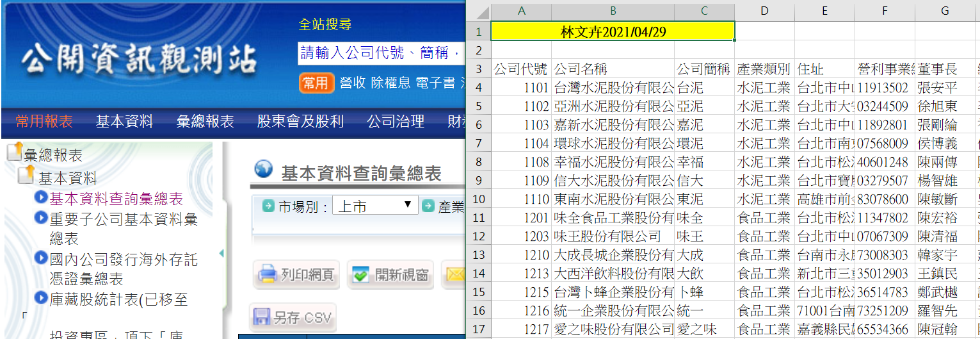
Task: Select Excel column A header
Action: (x=521, y=11)
